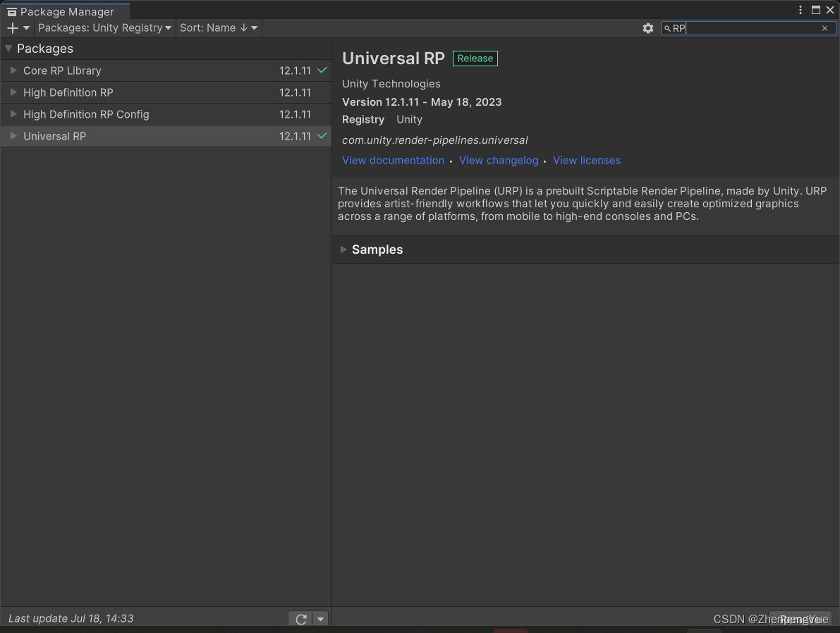Focus the package search field
Image resolution: width=840 pixels, height=633 pixels.
(748, 28)
